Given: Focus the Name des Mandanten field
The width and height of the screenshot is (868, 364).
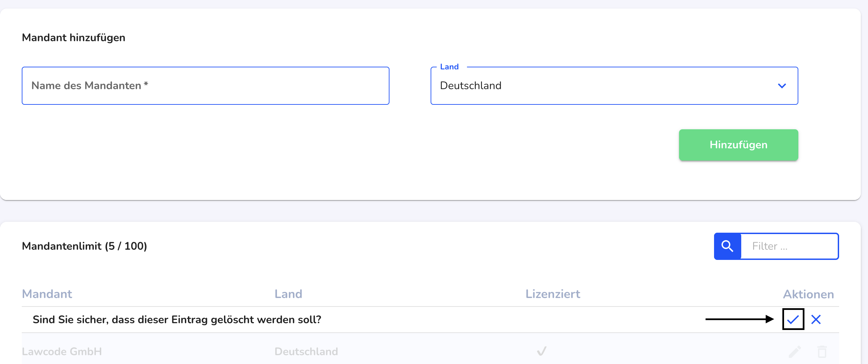Looking at the screenshot, I should [x=206, y=86].
